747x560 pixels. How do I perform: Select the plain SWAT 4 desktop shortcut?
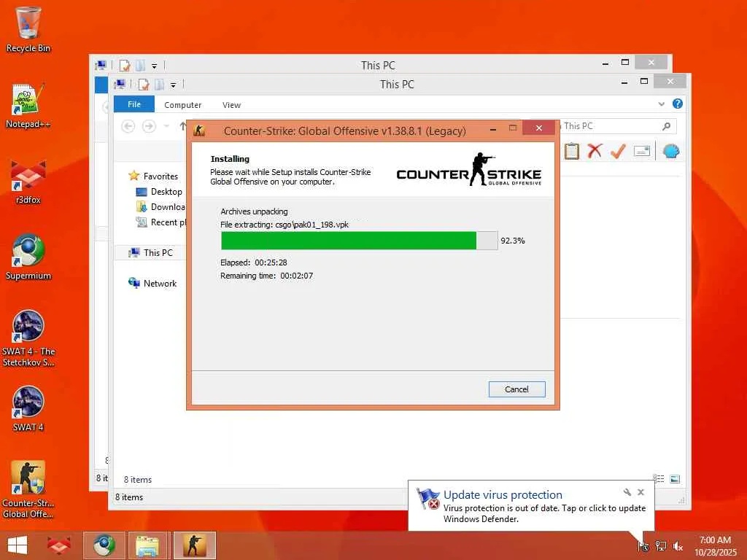click(28, 408)
